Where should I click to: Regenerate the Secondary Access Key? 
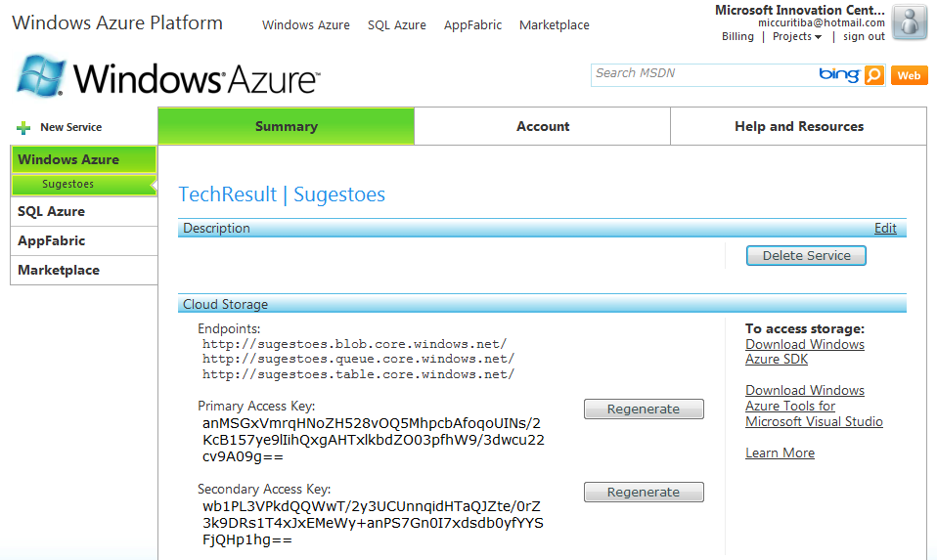pos(644,492)
